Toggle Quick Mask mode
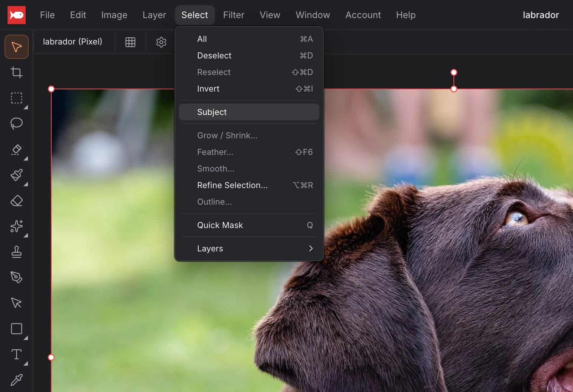 coord(249,225)
